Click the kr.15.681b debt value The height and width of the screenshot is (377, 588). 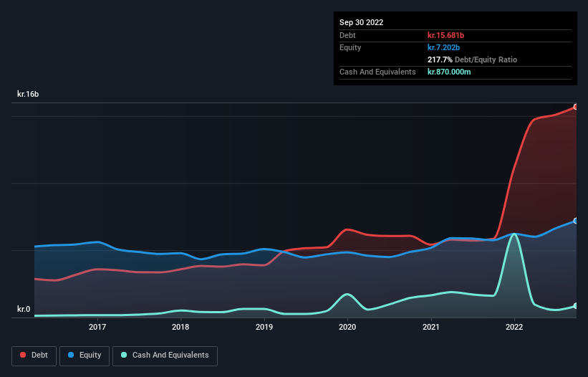[x=445, y=35]
